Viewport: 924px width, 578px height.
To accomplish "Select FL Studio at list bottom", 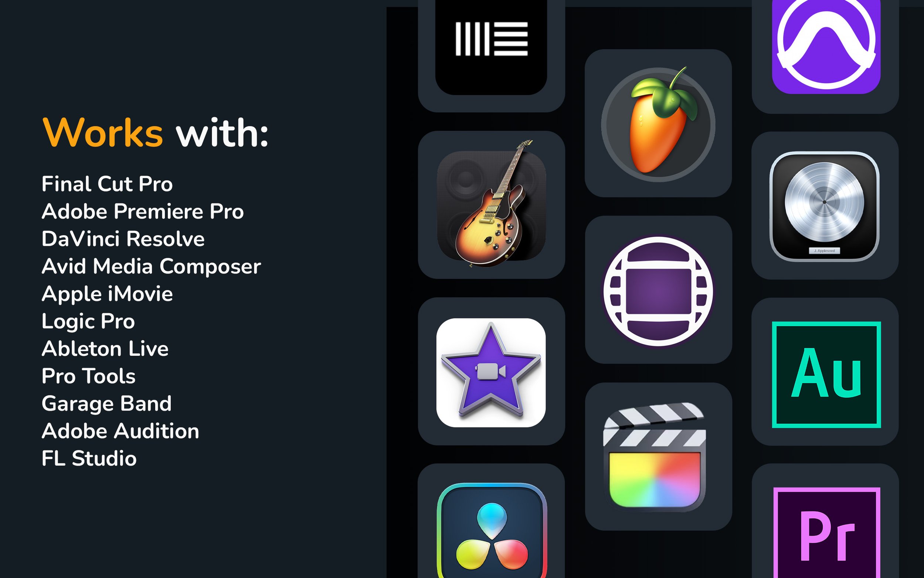I will (89, 458).
